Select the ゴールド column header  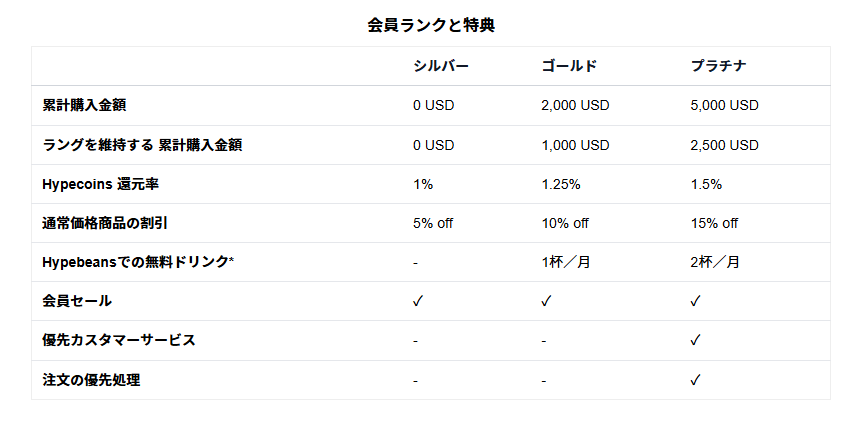coord(569,66)
